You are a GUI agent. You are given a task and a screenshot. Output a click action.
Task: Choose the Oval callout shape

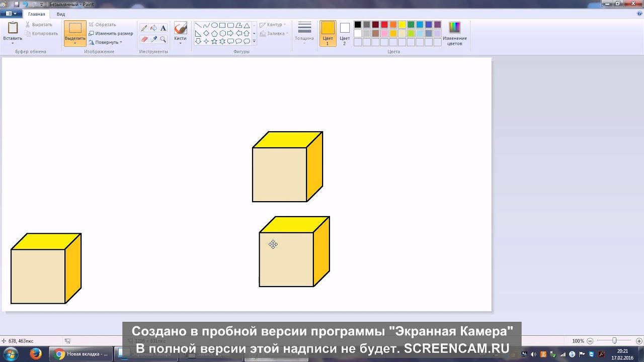point(238,41)
